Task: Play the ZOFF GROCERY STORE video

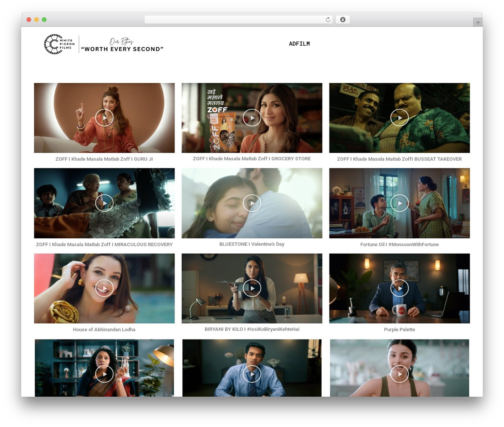Action: 252,118
